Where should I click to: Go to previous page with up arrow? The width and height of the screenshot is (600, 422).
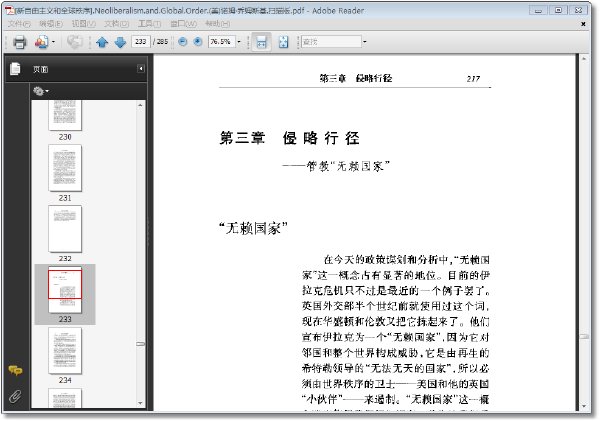point(102,42)
